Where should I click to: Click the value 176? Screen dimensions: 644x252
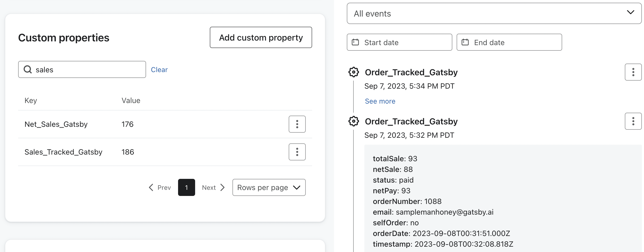click(x=127, y=124)
